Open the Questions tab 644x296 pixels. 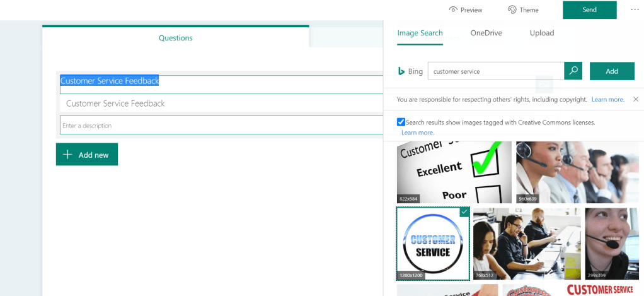[x=175, y=38]
